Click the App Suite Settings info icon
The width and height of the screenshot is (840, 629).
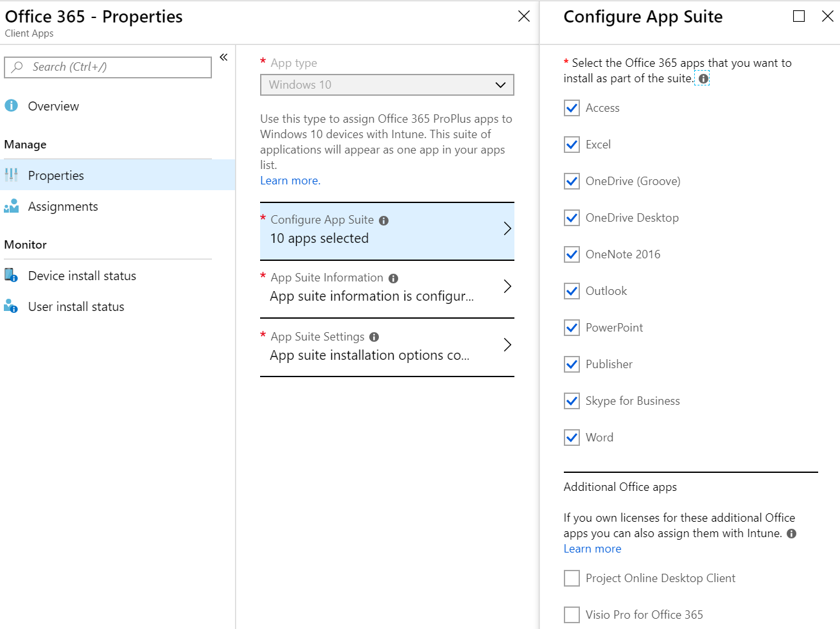376,336
